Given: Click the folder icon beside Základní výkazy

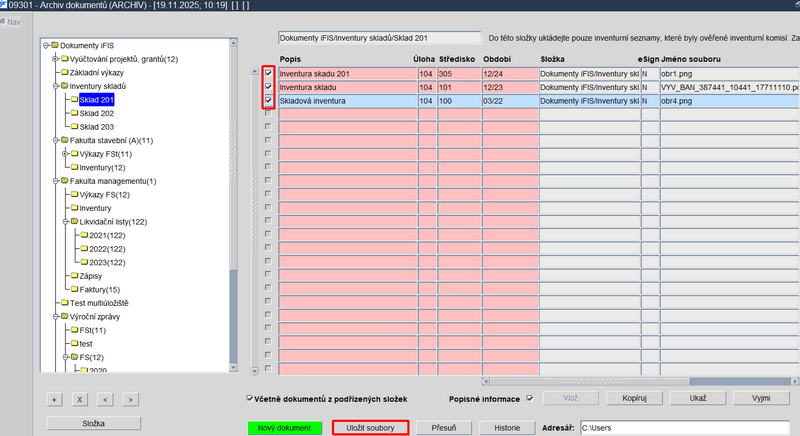Looking at the screenshot, I should [x=65, y=72].
